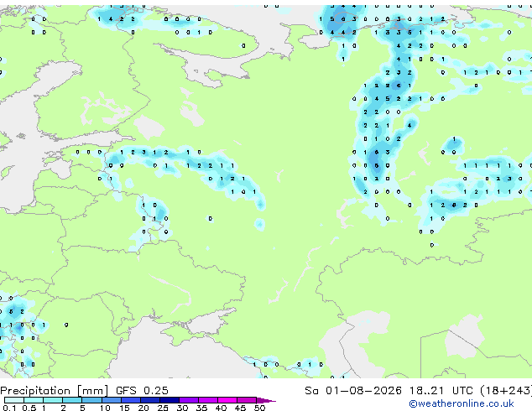Select the 1–2 mm legend swatch
This screenshot has height=411, width=532.
point(53,400)
